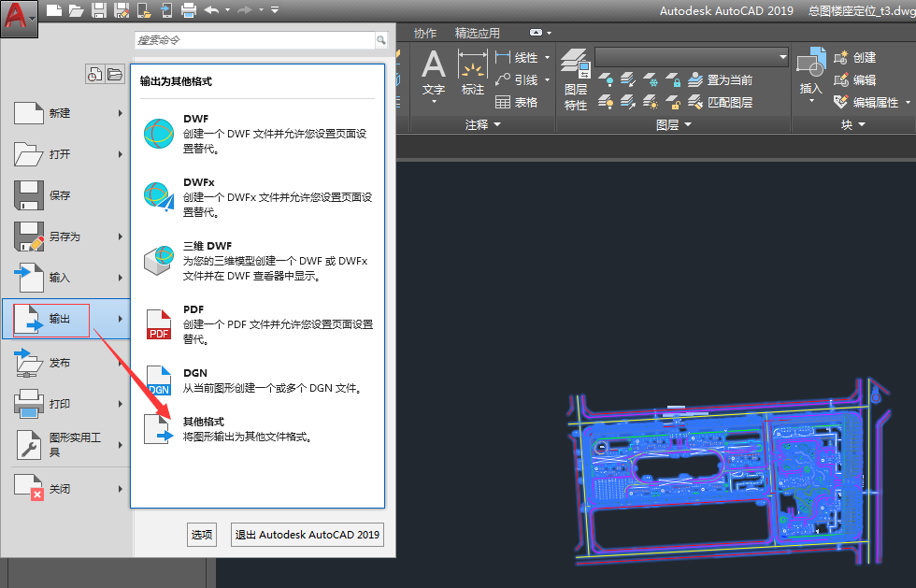Open the 引线 leader dropdown arrow

548,80
